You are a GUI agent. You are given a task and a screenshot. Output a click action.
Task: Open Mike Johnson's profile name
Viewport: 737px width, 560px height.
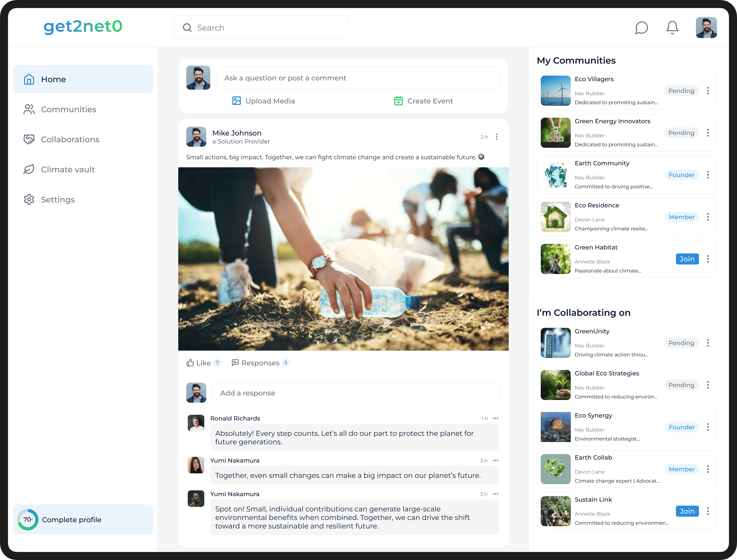click(x=237, y=133)
